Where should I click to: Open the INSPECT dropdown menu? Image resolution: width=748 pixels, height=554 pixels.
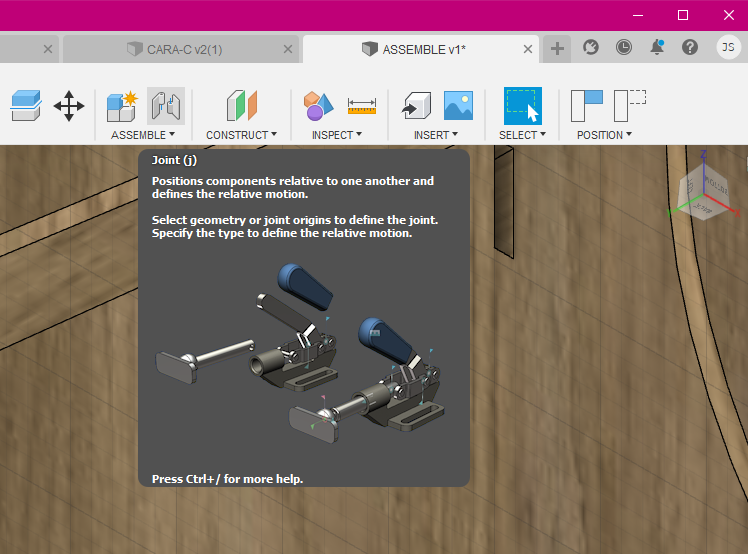(337, 135)
